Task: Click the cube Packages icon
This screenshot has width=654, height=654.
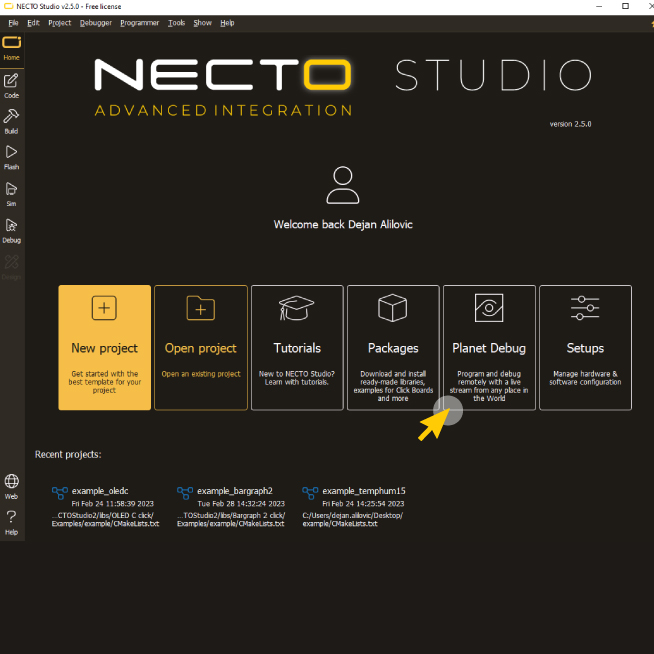Action: click(x=392, y=308)
